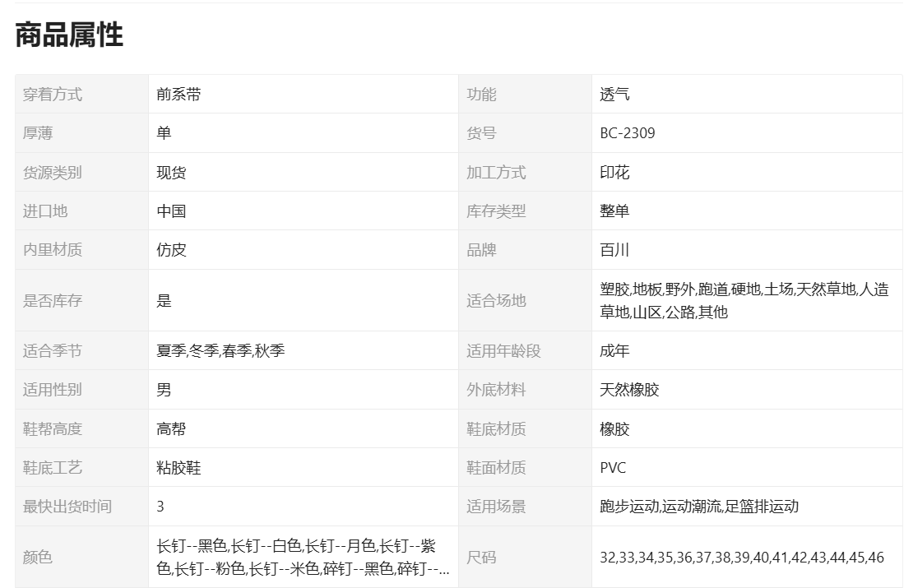Click the 加工方式 value 印花

pyautogui.click(x=614, y=173)
